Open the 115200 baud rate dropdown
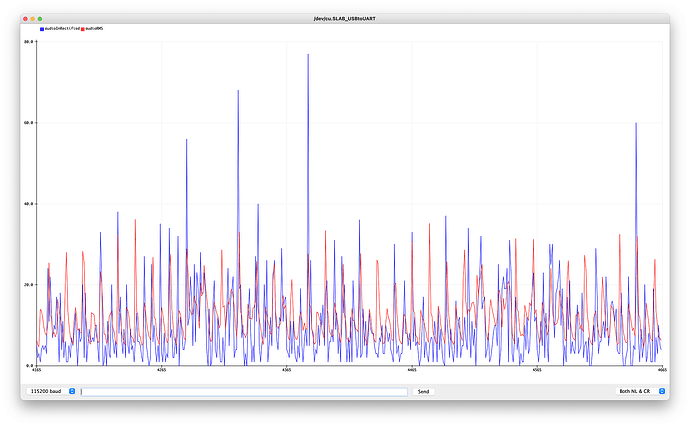Screen dimensions: 690x427 51,391
